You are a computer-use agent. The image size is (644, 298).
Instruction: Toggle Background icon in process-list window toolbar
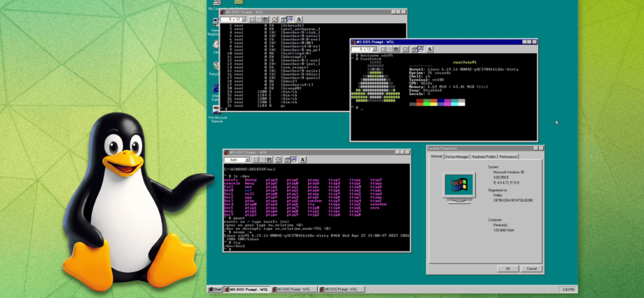click(290, 20)
